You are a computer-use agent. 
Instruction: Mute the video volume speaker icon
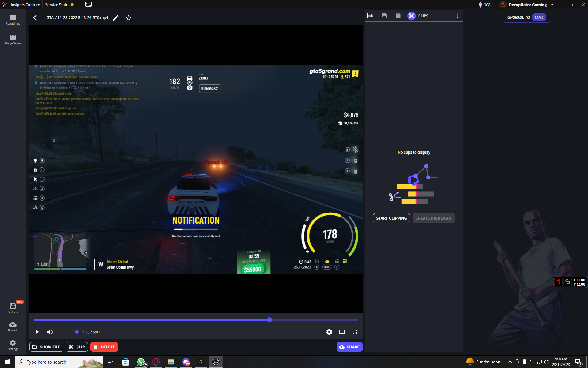pyautogui.click(x=50, y=332)
